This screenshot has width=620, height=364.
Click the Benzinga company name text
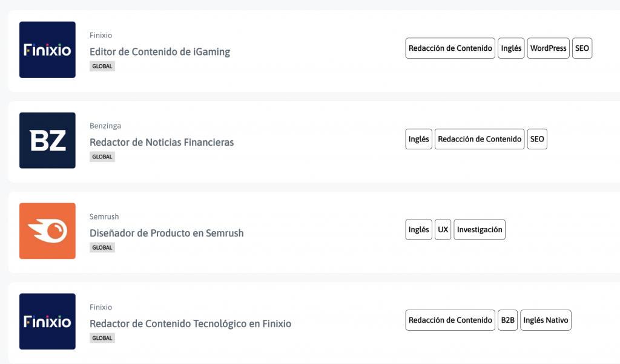pos(105,126)
